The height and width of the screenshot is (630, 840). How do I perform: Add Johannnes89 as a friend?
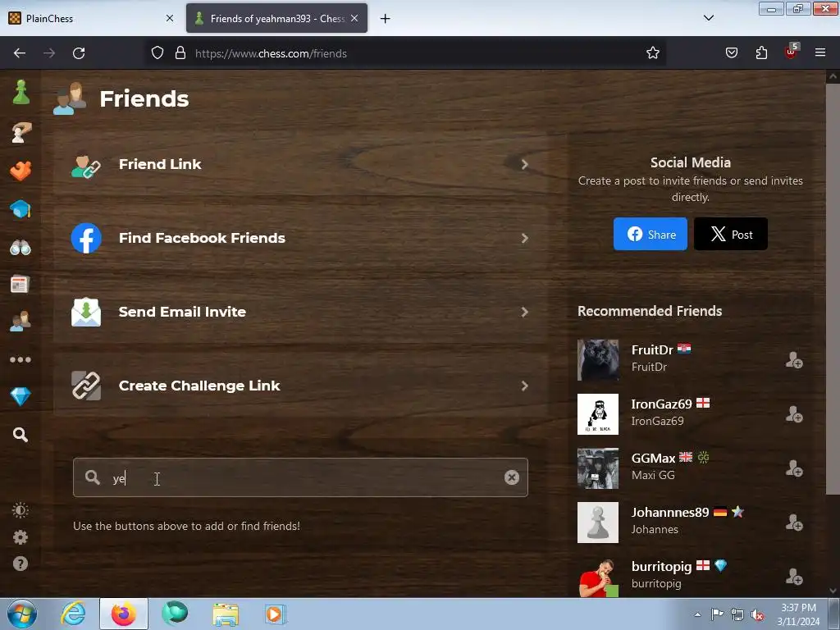click(794, 523)
